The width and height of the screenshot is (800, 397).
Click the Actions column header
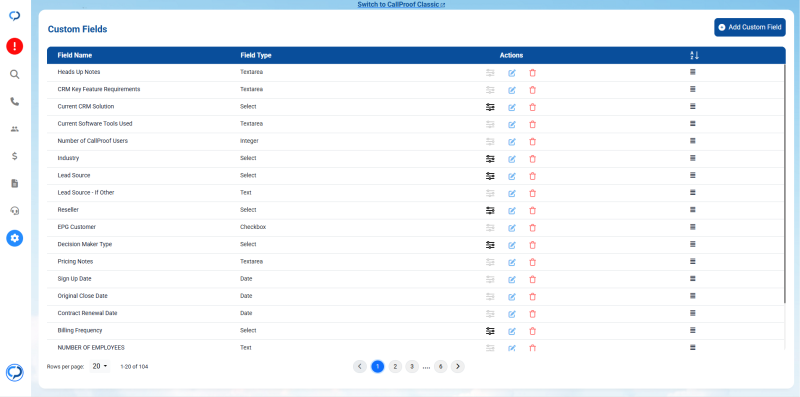point(511,55)
